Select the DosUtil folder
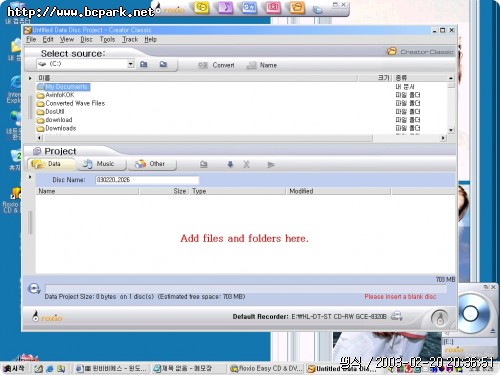 pos(50,112)
